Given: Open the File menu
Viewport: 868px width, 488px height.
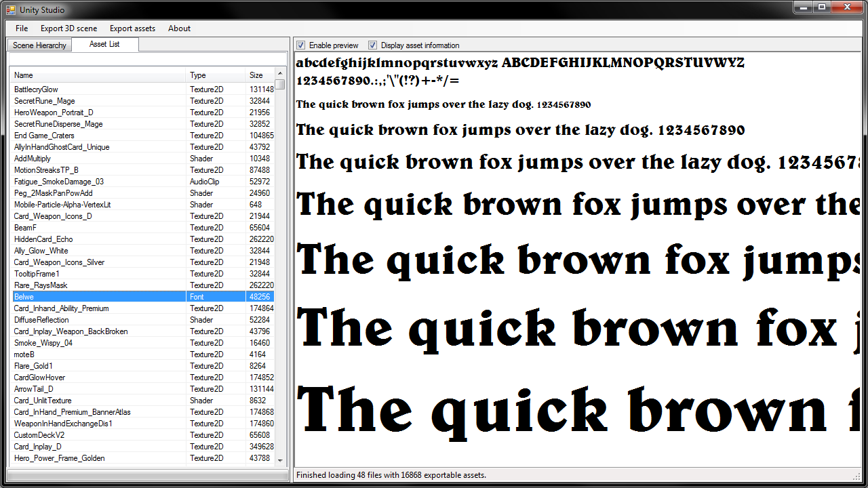Looking at the screenshot, I should tap(21, 28).
